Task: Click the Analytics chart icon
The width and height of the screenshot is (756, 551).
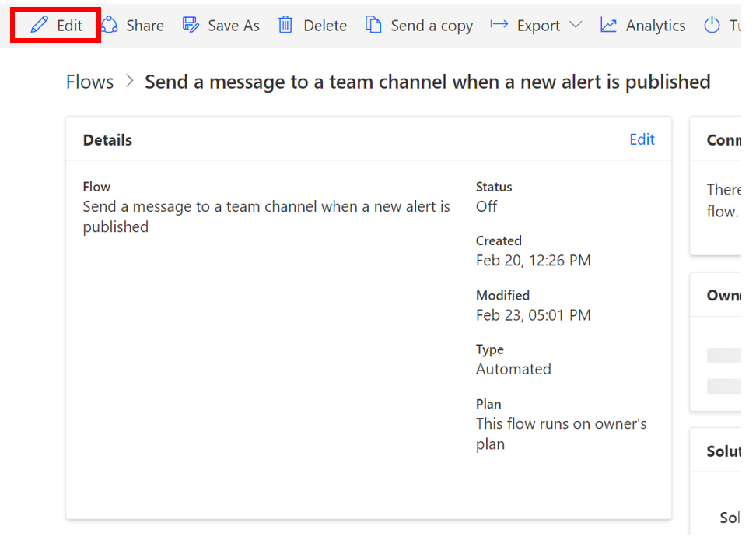Action: pyautogui.click(x=608, y=25)
